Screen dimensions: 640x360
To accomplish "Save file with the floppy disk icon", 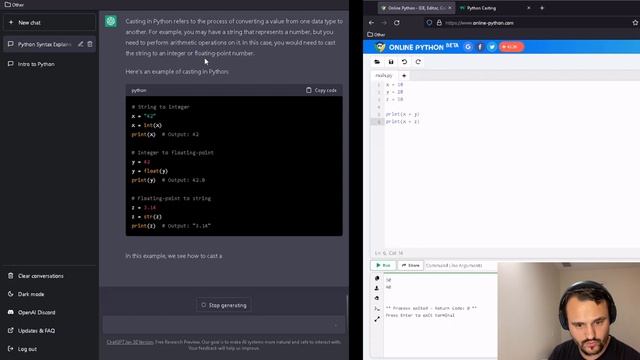I will point(391,62).
